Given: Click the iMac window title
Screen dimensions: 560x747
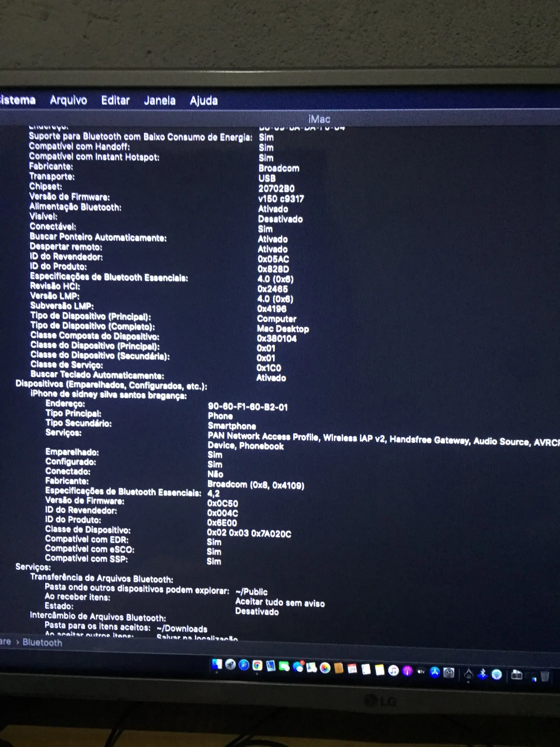Looking at the screenshot, I should tap(319, 119).
